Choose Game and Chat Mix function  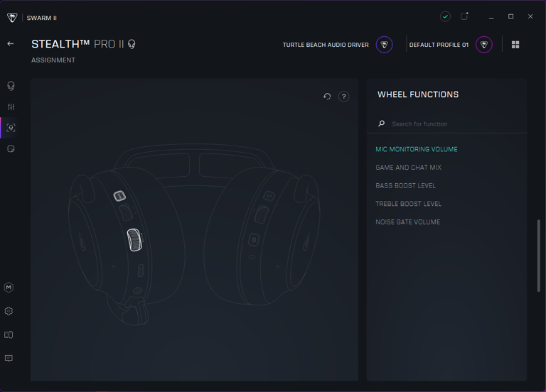(409, 168)
